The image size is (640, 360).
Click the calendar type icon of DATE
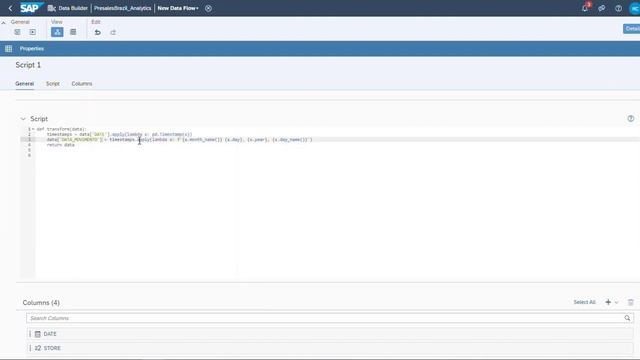point(38,334)
